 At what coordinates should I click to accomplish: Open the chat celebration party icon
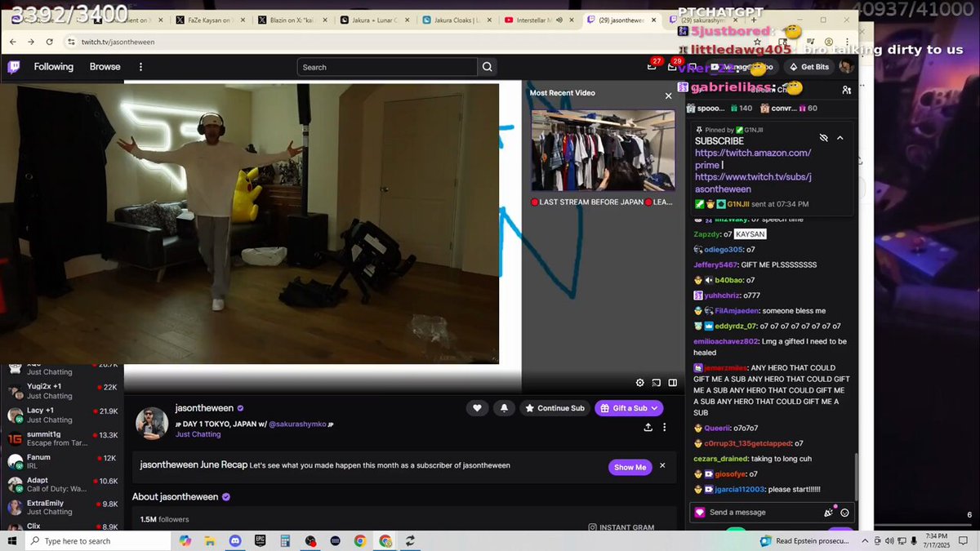pos(829,513)
